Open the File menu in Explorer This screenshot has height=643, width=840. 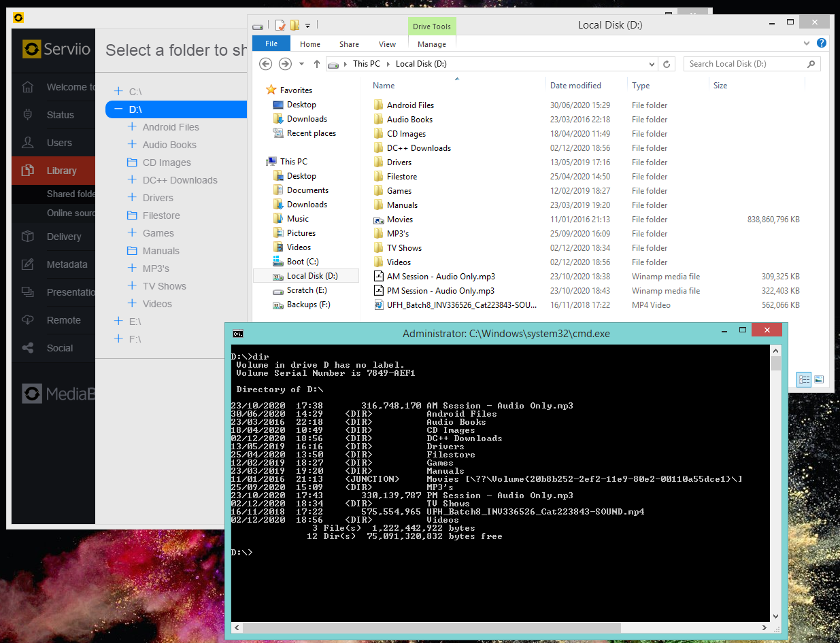(x=271, y=44)
